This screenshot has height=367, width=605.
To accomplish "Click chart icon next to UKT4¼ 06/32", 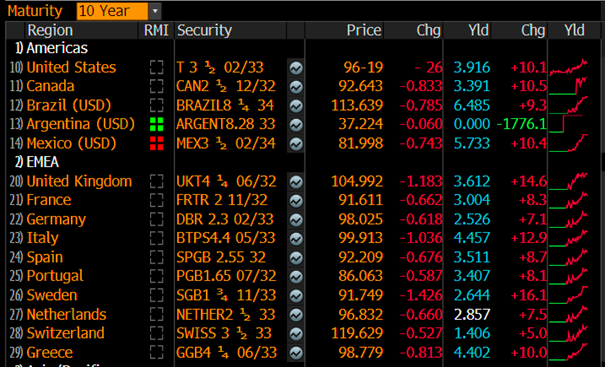I will [296, 182].
